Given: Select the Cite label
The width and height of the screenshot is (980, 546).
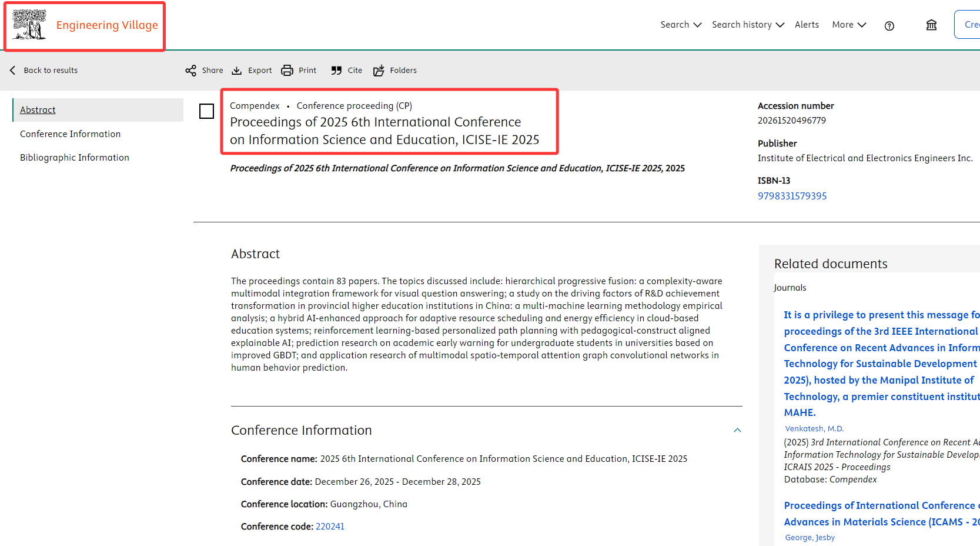Looking at the screenshot, I should (x=355, y=70).
